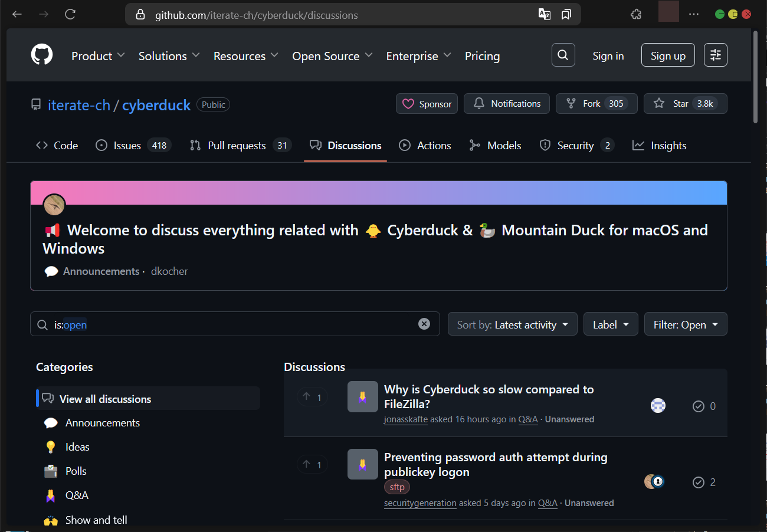
Task: Open Pricing page
Action: pos(482,56)
